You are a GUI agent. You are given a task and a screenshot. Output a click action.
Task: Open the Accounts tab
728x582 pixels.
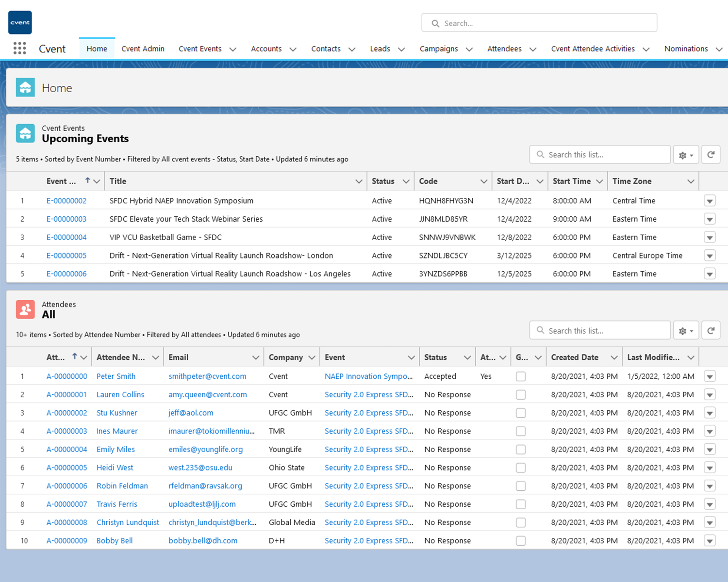[266, 48]
